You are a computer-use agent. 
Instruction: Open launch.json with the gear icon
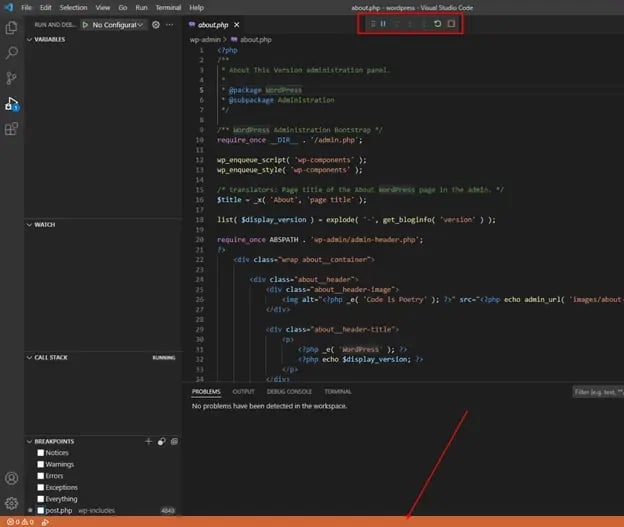click(x=155, y=24)
